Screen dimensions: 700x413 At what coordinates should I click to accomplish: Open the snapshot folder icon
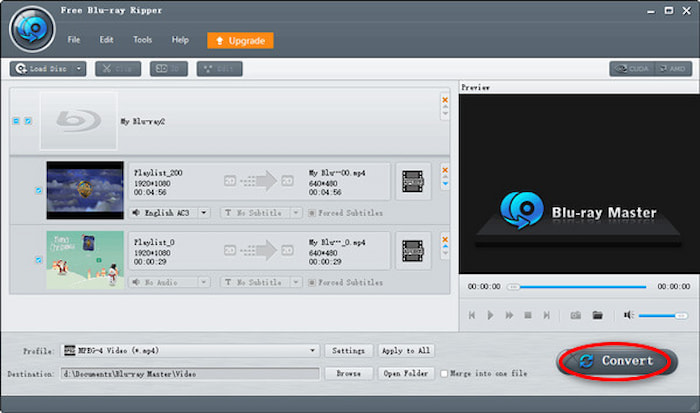(597, 316)
